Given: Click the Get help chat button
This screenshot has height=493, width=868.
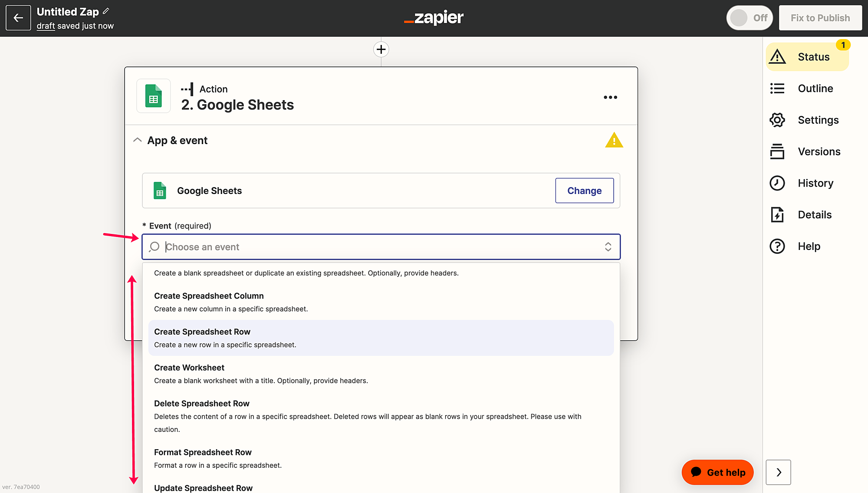Looking at the screenshot, I should [x=717, y=472].
